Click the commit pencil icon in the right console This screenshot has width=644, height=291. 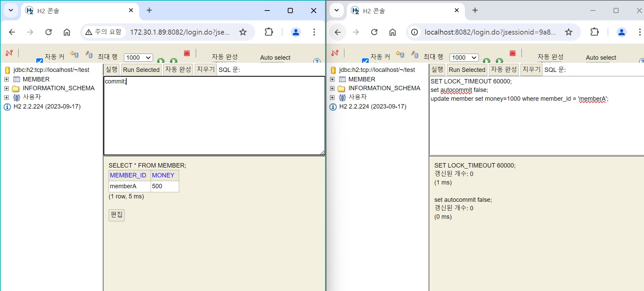pyautogui.click(x=415, y=54)
